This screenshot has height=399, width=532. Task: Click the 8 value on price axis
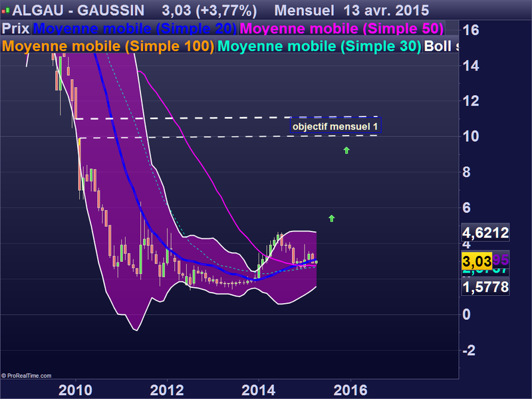click(x=467, y=172)
